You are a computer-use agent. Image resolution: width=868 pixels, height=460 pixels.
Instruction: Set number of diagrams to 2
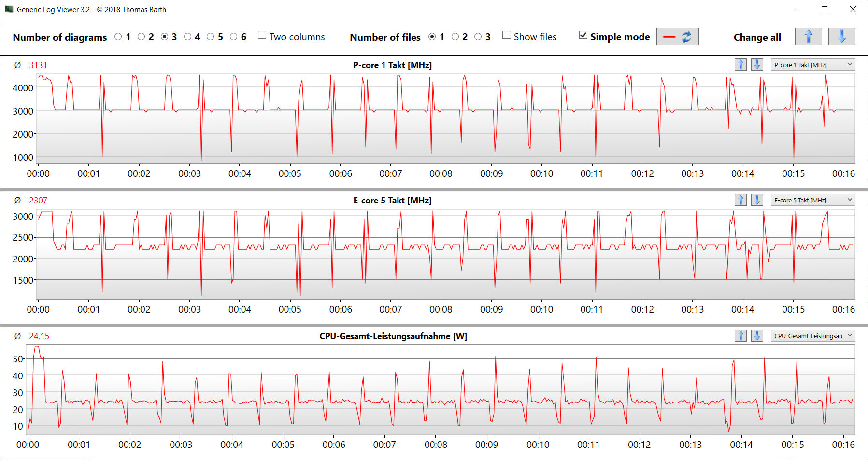click(141, 37)
